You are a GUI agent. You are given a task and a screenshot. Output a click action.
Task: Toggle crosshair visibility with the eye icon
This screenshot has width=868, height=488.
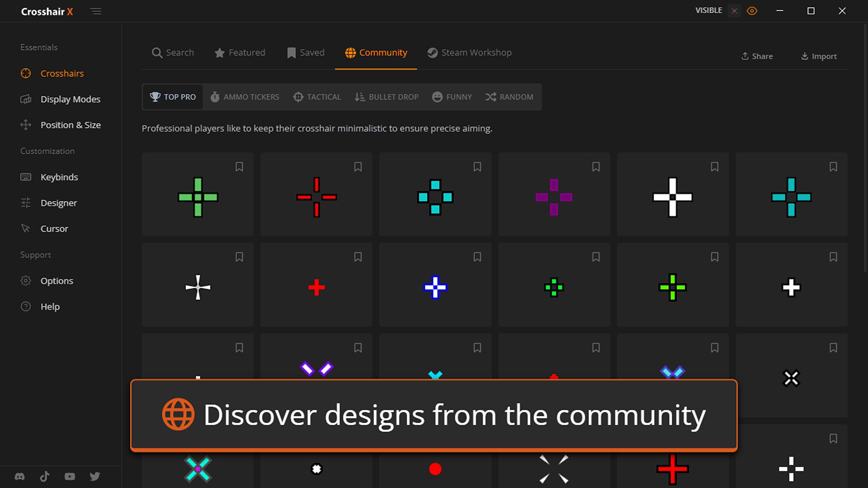click(752, 10)
